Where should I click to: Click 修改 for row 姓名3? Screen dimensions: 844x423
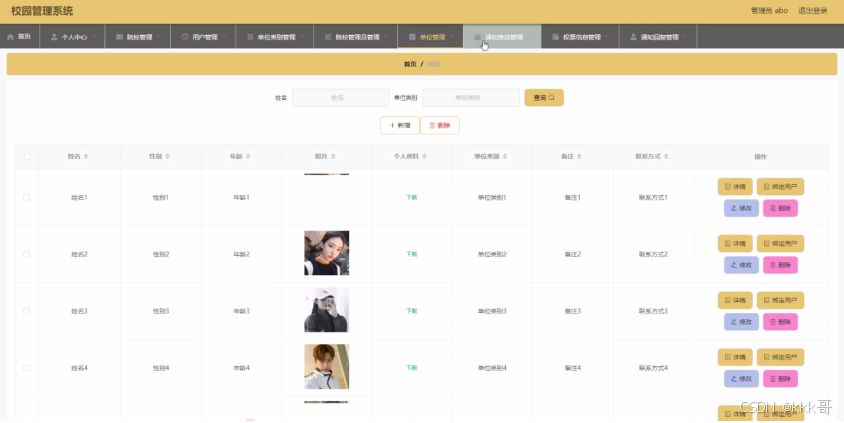click(x=741, y=322)
